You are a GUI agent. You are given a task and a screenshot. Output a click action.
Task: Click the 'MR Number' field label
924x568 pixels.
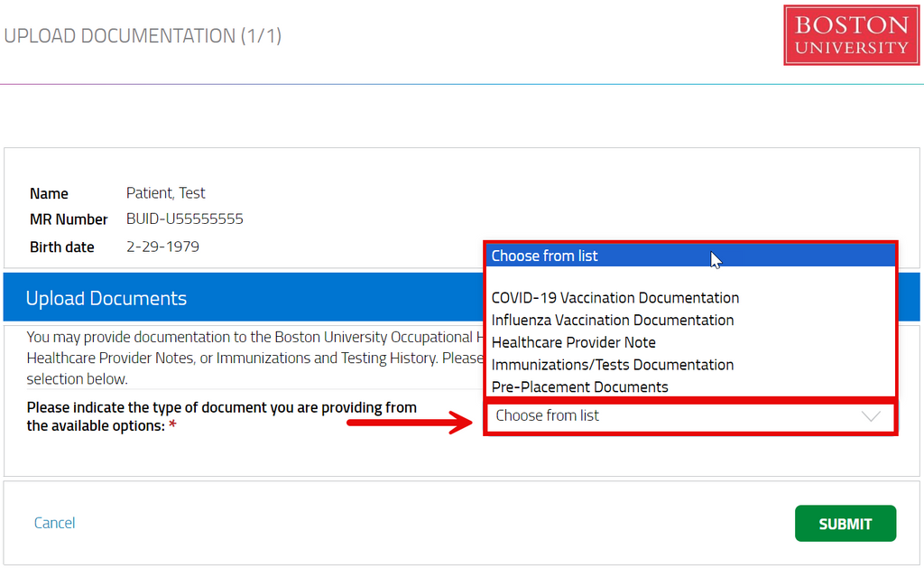click(x=69, y=219)
